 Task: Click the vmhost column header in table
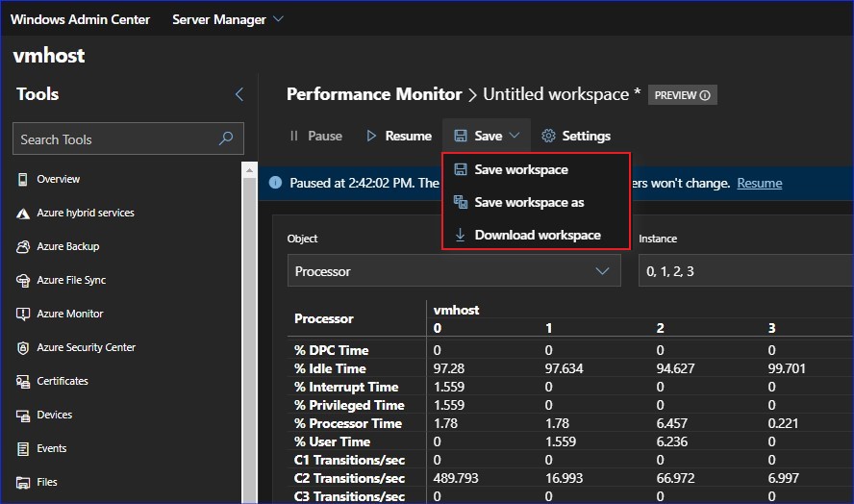457,310
